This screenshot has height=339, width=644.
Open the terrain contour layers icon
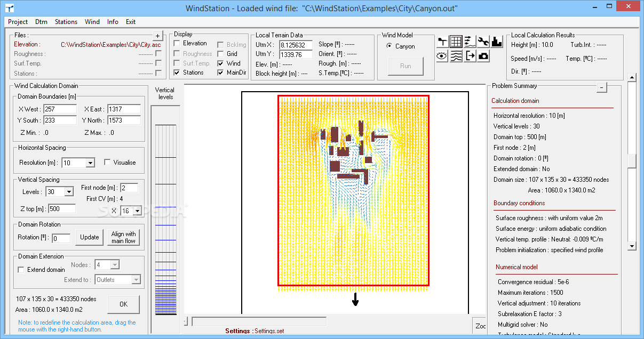point(456,55)
